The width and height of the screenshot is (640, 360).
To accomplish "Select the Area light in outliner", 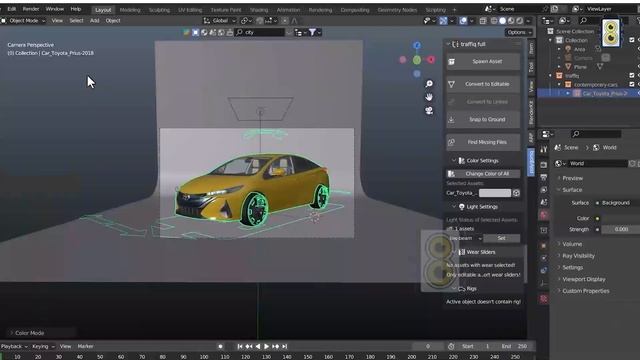I will coord(579,49).
